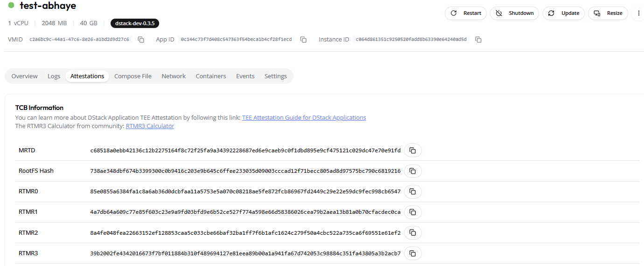This screenshot has height=266, width=644.
Task: Select the Compose File tab
Action: [133, 76]
